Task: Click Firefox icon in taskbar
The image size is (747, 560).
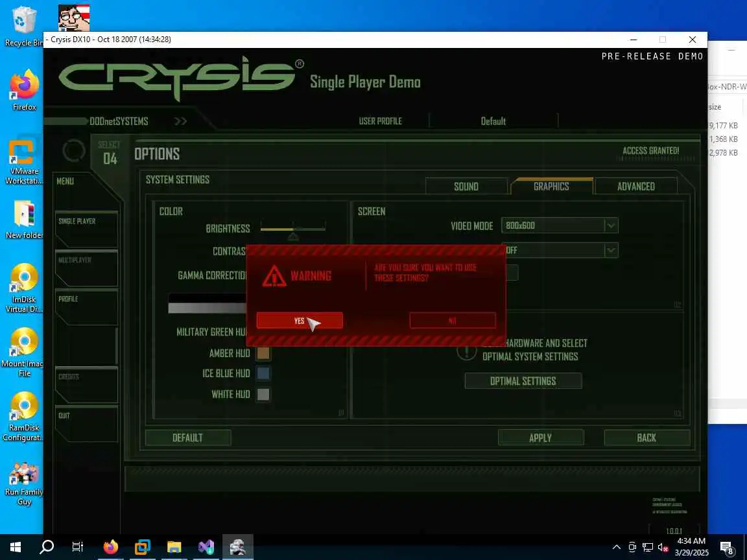Action: pos(110,547)
